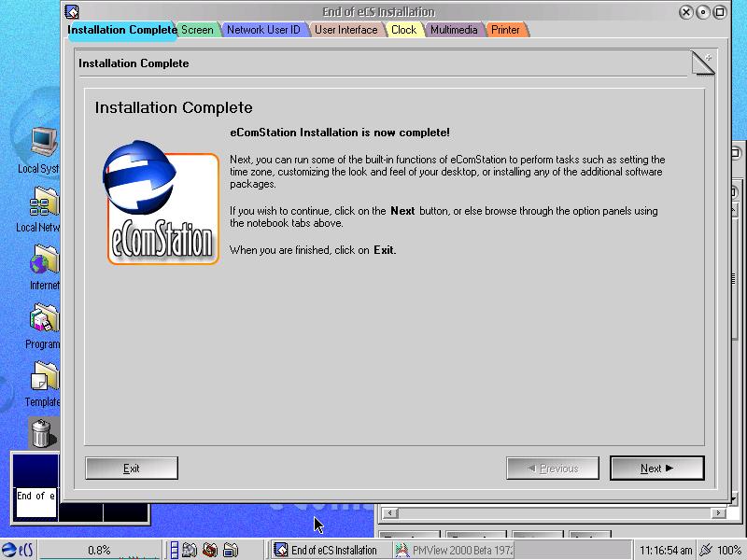
Task: Open the trash can shredder icon
Action: click(x=42, y=433)
